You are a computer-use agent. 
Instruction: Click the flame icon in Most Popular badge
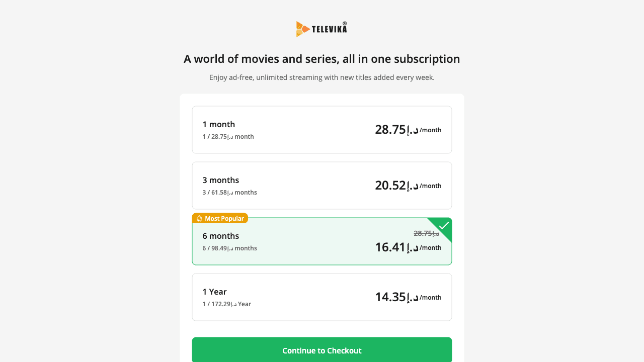(x=199, y=218)
